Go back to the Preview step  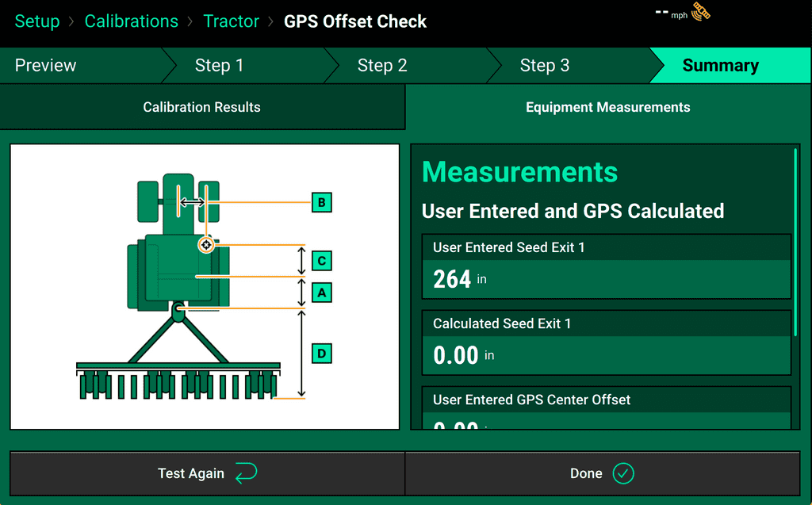pyautogui.click(x=46, y=66)
